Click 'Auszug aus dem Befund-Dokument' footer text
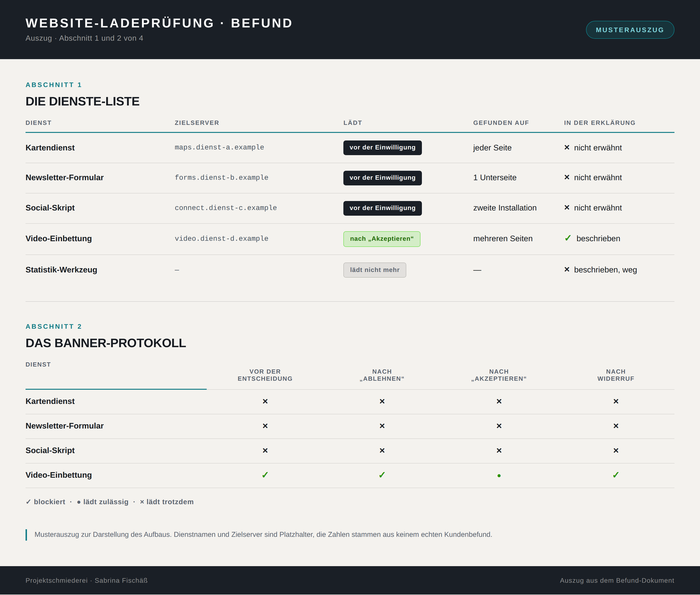The image size is (700, 595). tap(617, 581)
